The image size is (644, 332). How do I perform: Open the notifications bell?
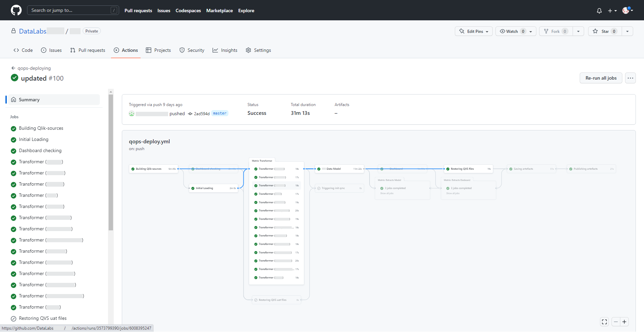599,11
